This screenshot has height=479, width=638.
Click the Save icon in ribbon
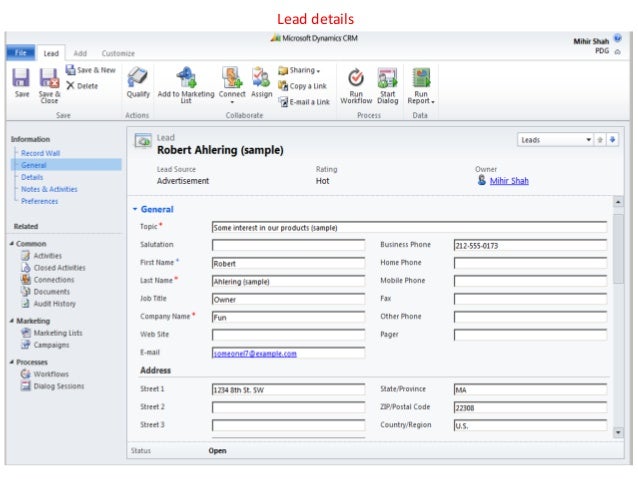(21, 78)
